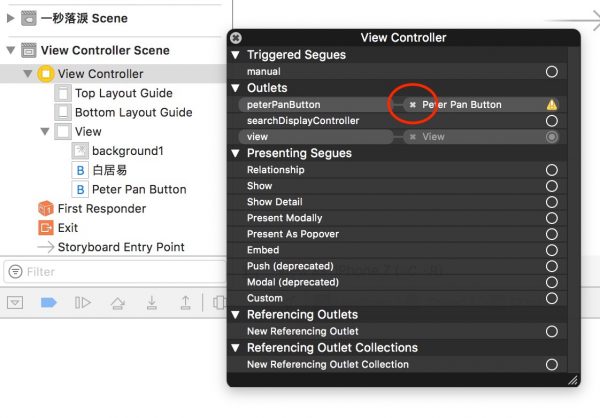Click the connection circle for searchDisplayController

pos(552,121)
